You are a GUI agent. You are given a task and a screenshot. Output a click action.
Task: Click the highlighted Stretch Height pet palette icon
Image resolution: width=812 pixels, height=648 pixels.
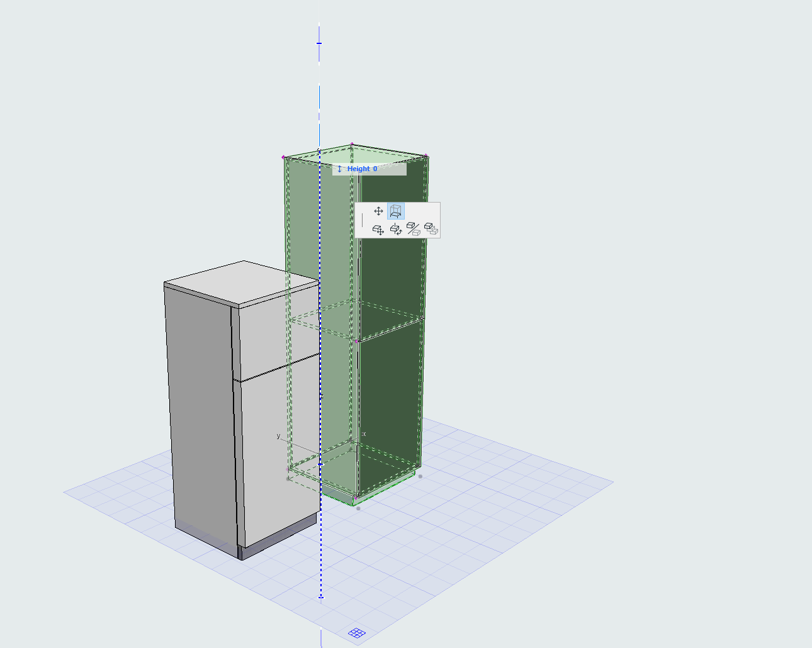396,211
